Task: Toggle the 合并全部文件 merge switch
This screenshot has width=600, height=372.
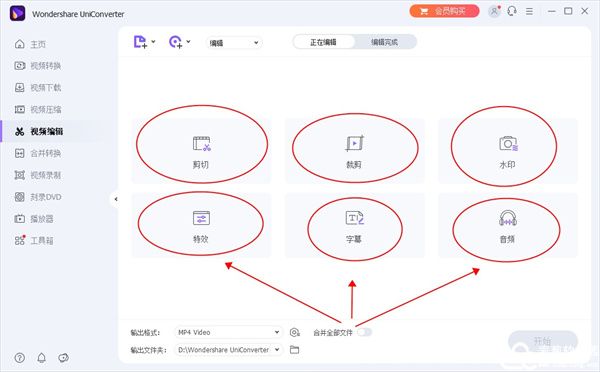Action: [x=364, y=332]
